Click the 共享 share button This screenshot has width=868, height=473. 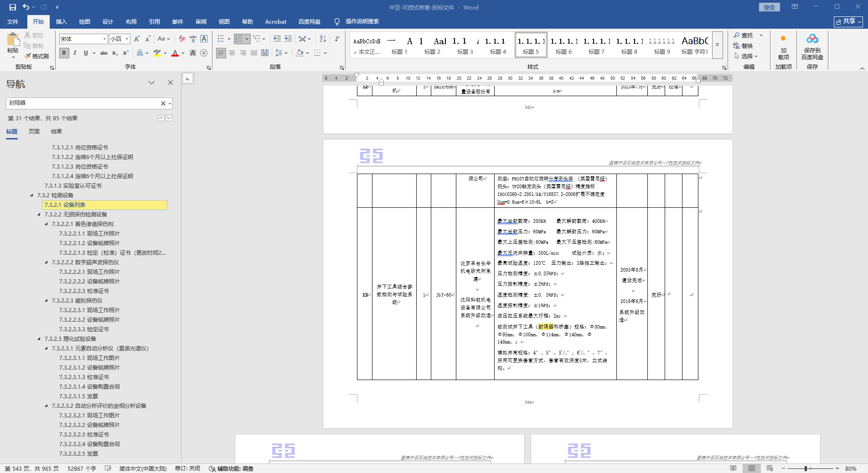(x=848, y=21)
